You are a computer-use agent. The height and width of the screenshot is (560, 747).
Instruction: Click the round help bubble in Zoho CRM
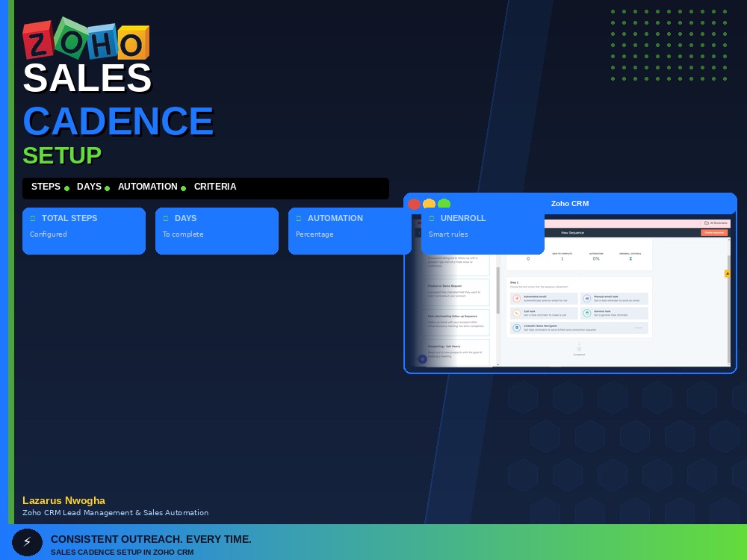[x=423, y=359]
